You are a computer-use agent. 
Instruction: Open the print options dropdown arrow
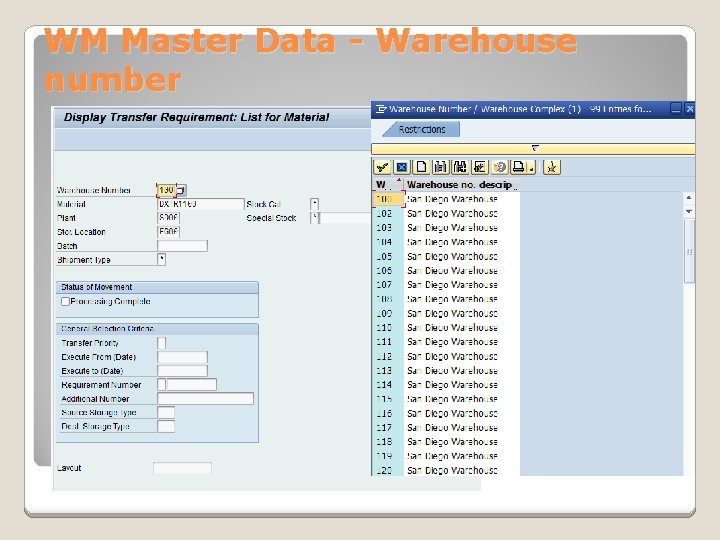[x=531, y=168]
